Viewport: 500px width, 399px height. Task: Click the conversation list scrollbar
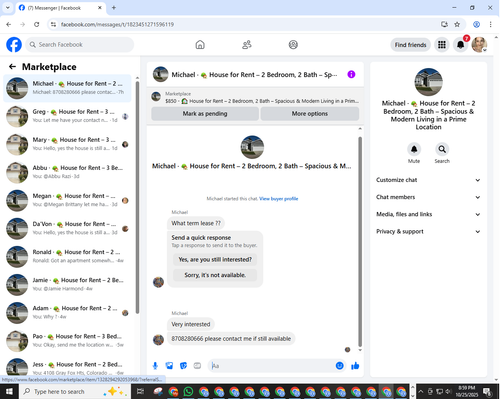(137, 197)
